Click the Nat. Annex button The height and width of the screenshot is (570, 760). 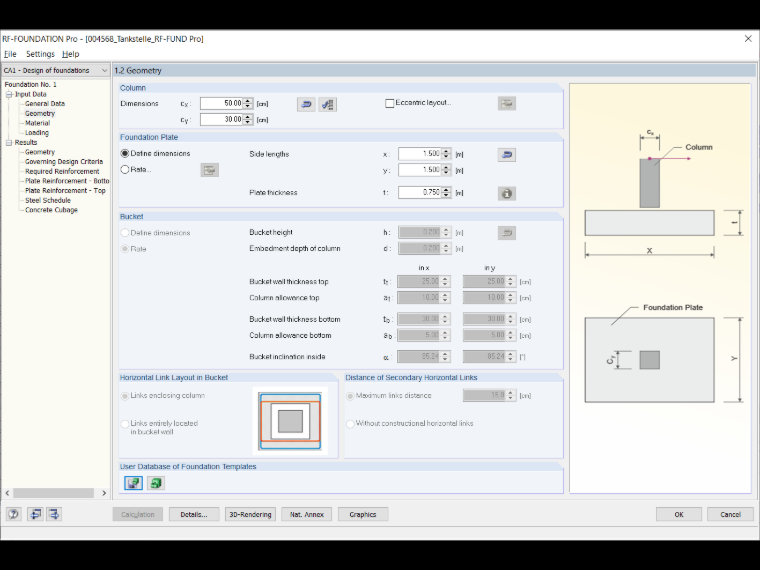[306, 514]
